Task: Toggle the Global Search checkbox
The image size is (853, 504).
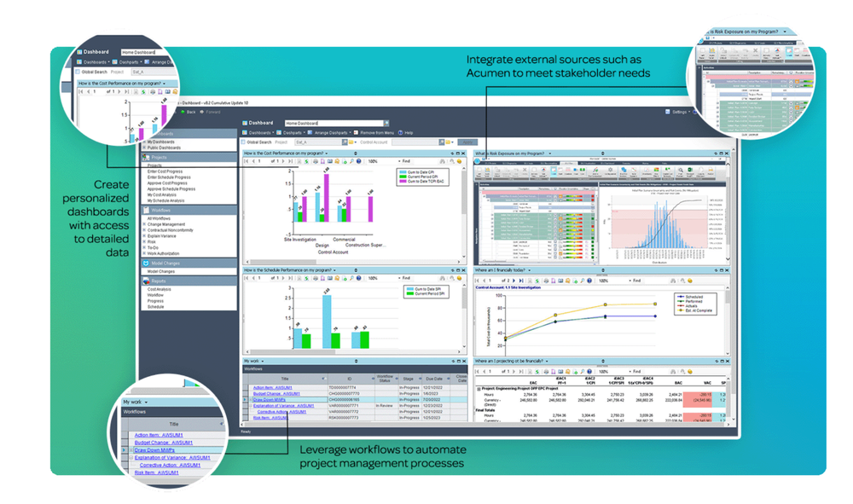Action: (244, 142)
